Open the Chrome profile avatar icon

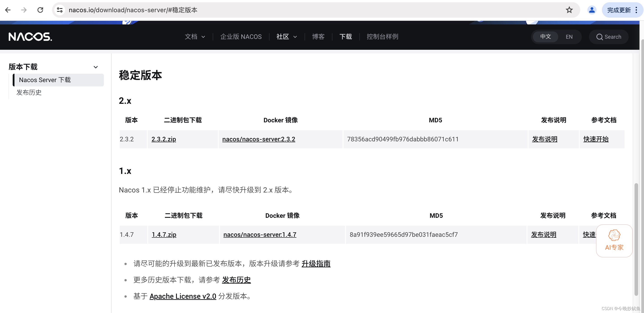click(x=592, y=10)
